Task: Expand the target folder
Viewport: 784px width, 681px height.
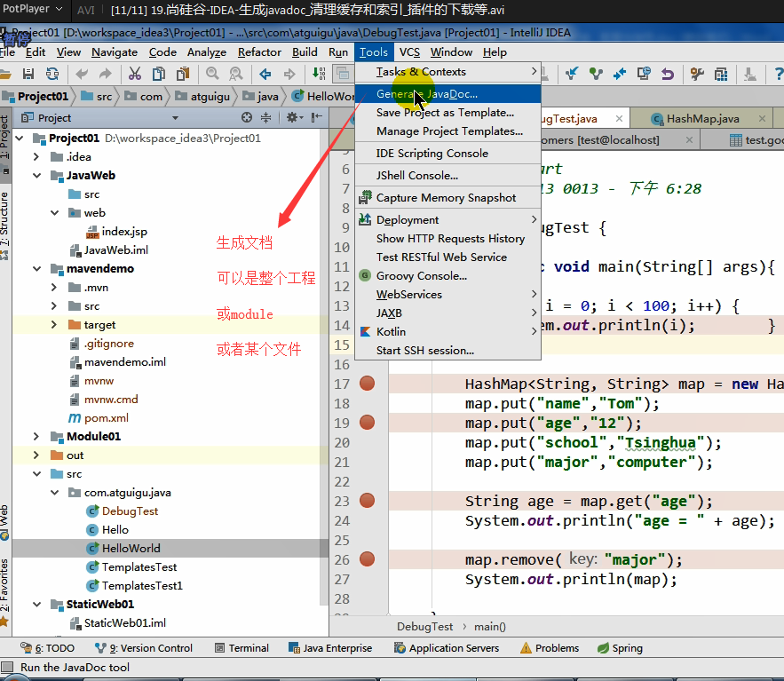Action: coord(54,324)
